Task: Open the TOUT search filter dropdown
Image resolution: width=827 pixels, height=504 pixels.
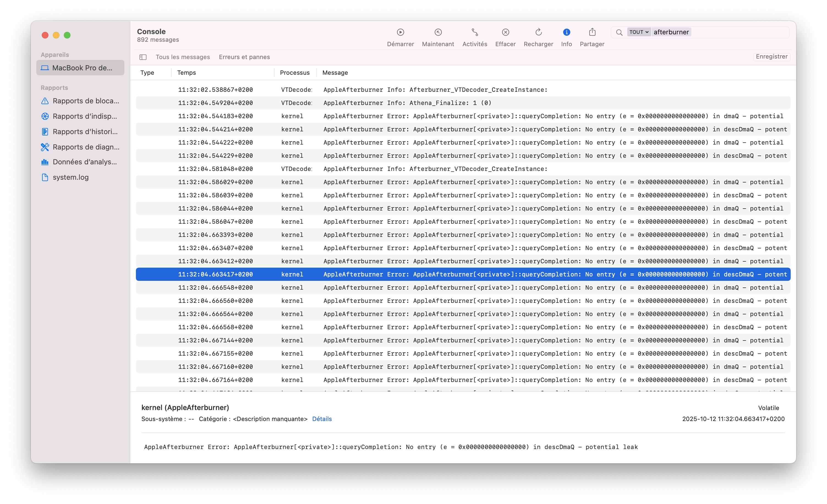Action: click(638, 32)
